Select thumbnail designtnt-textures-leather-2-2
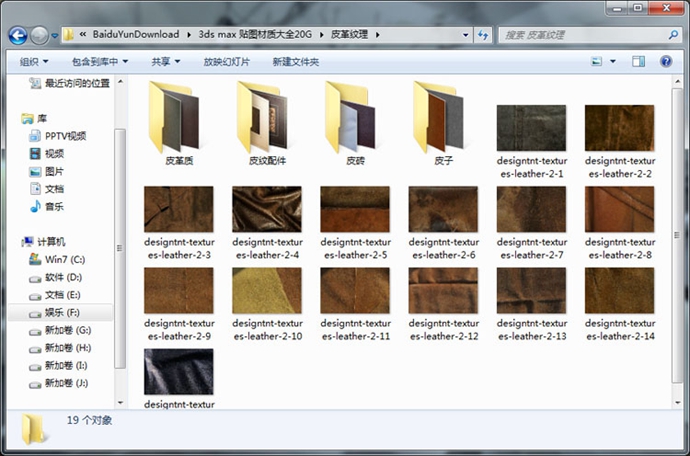The width and height of the screenshot is (690, 456). pos(620,128)
